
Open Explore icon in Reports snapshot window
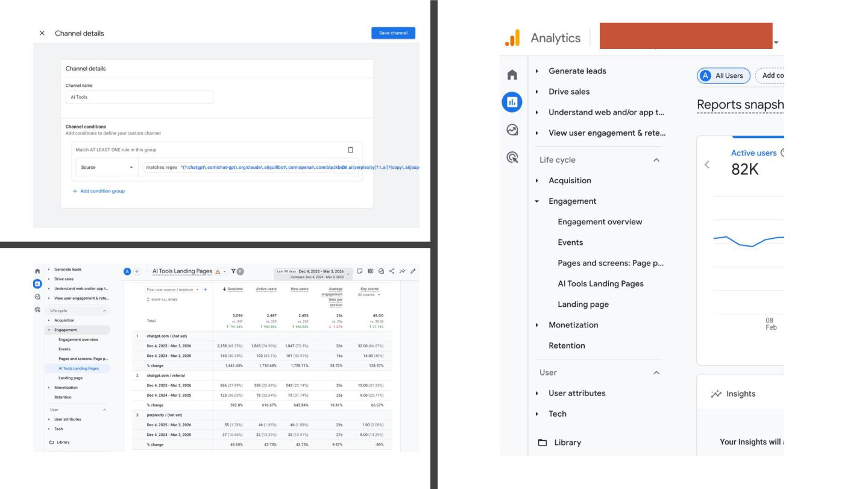512,130
